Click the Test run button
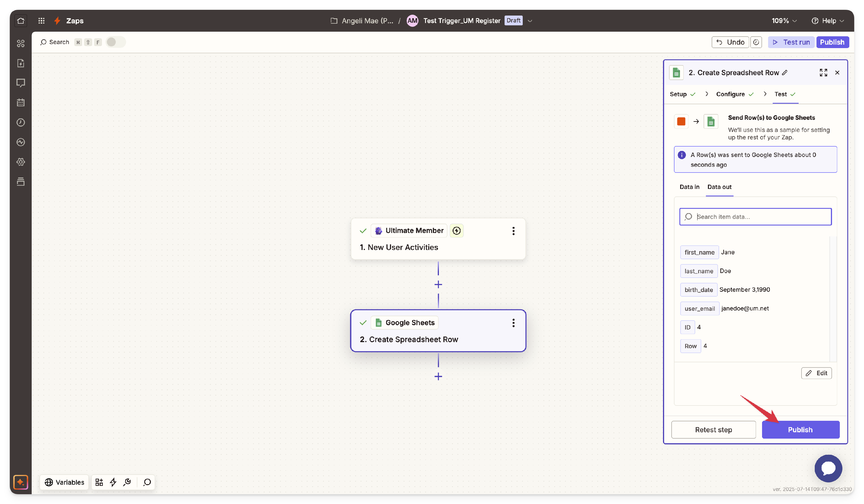The image size is (864, 504). (x=791, y=42)
